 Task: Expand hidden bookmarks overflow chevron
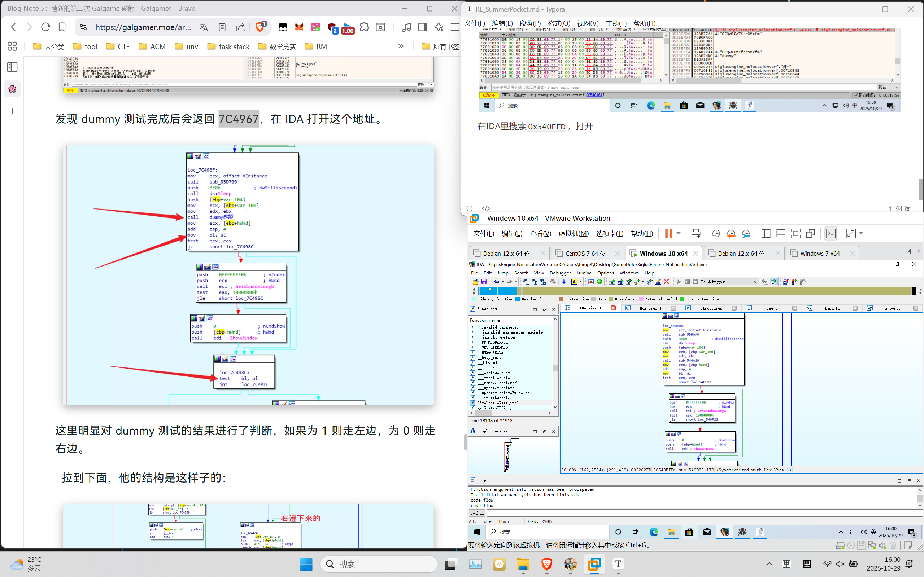(401, 46)
